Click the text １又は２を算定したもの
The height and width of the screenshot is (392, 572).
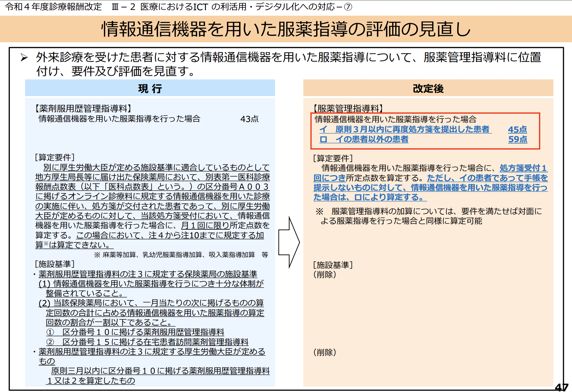(91, 380)
